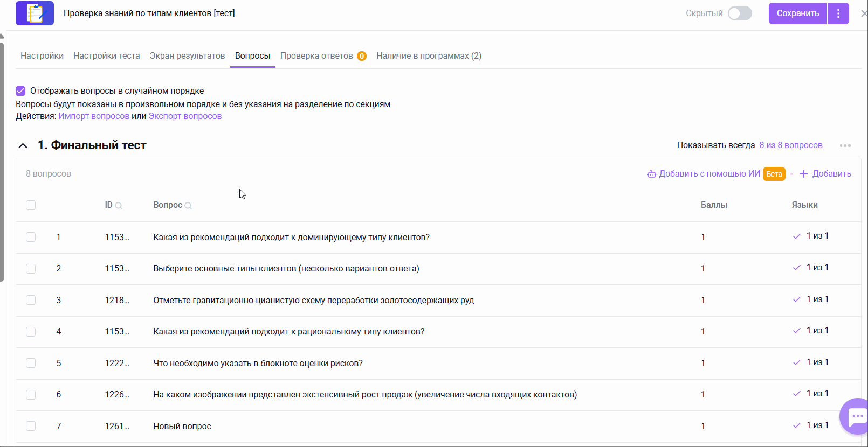Click the test clipboard icon at top left

click(x=35, y=13)
